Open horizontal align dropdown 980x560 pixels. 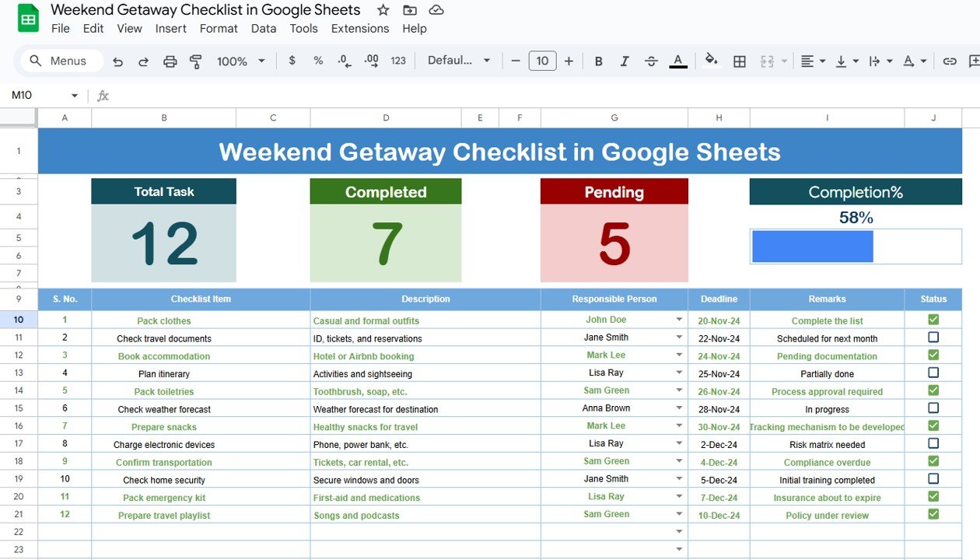click(813, 61)
